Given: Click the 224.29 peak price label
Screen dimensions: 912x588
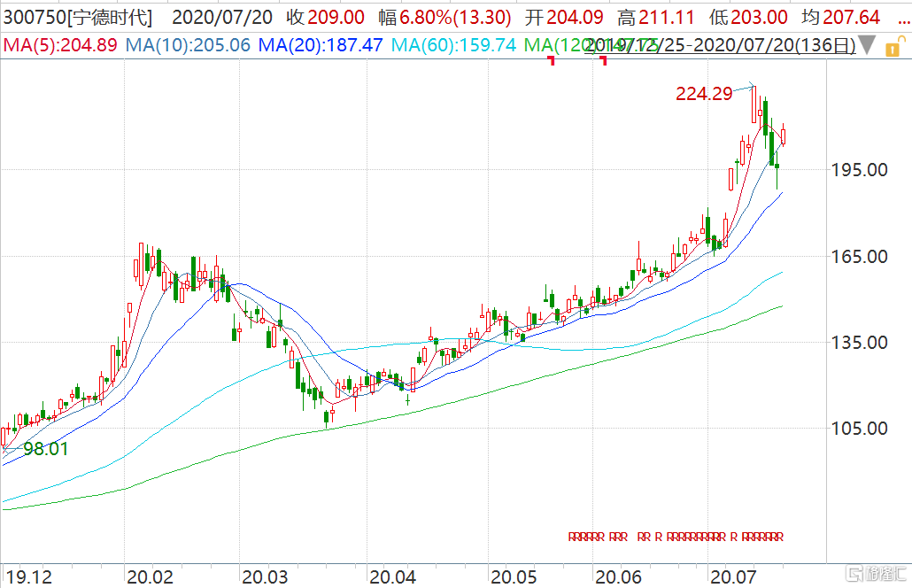Looking at the screenshot, I should [x=704, y=94].
